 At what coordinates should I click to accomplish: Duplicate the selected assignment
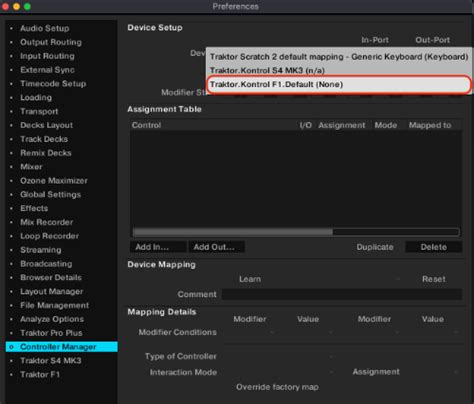tap(375, 247)
